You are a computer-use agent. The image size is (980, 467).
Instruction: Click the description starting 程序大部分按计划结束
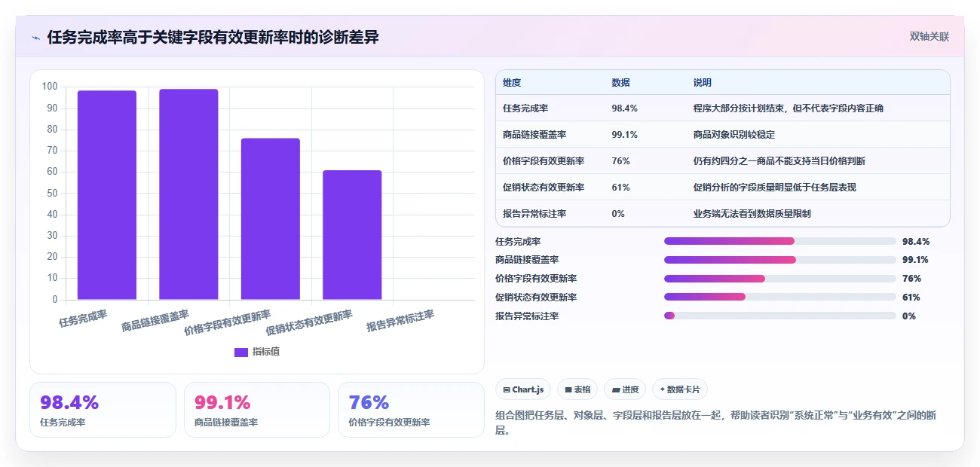tap(788, 108)
